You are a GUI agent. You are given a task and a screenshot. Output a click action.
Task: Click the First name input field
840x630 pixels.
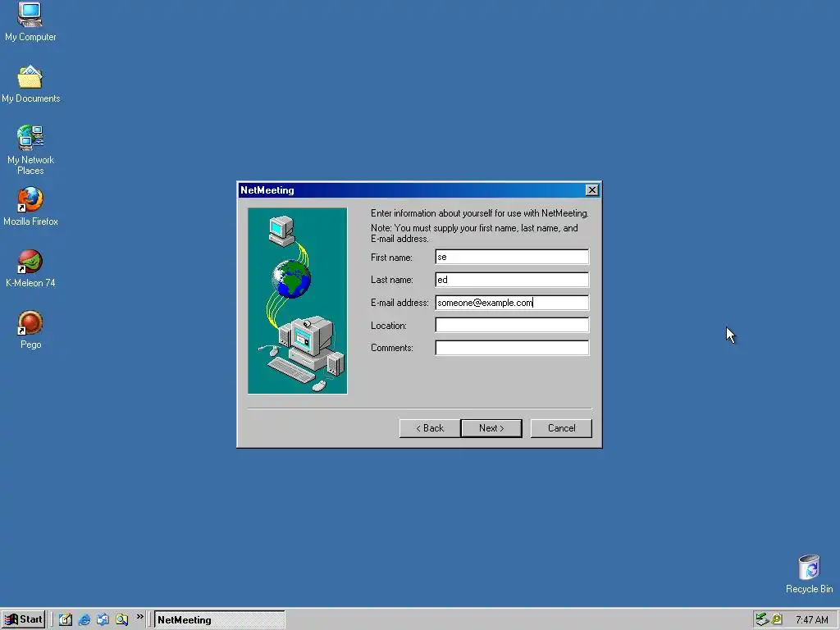pyautogui.click(x=512, y=257)
